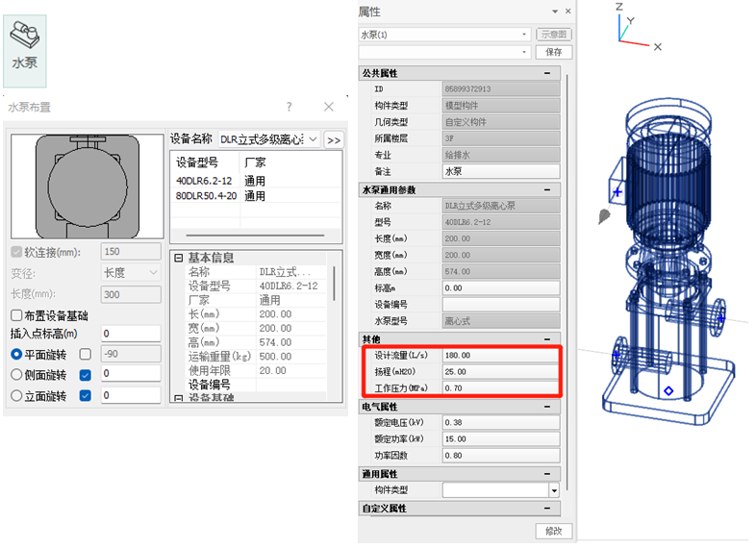
Task: Toggle the checkbox beside 平面旋转
Action: (x=86, y=354)
